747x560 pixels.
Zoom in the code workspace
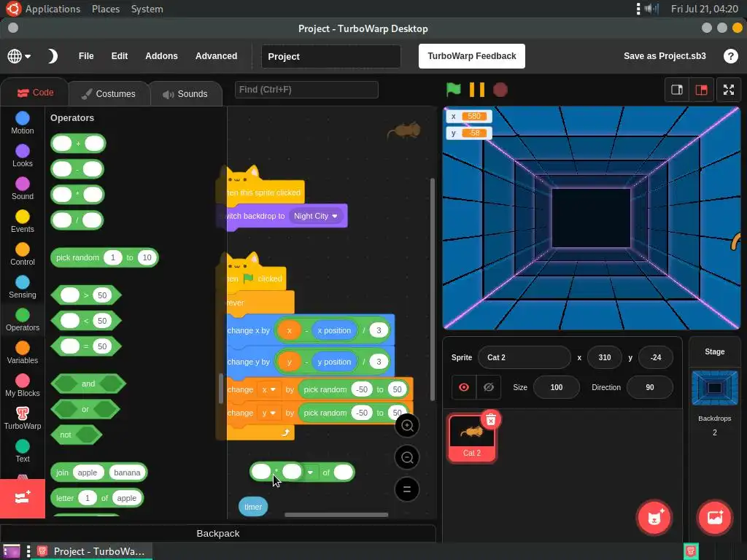(x=407, y=425)
